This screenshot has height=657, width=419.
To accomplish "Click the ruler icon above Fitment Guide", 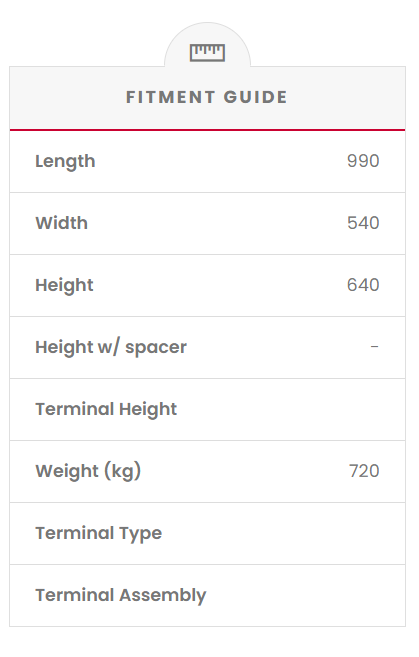I will [x=207, y=53].
